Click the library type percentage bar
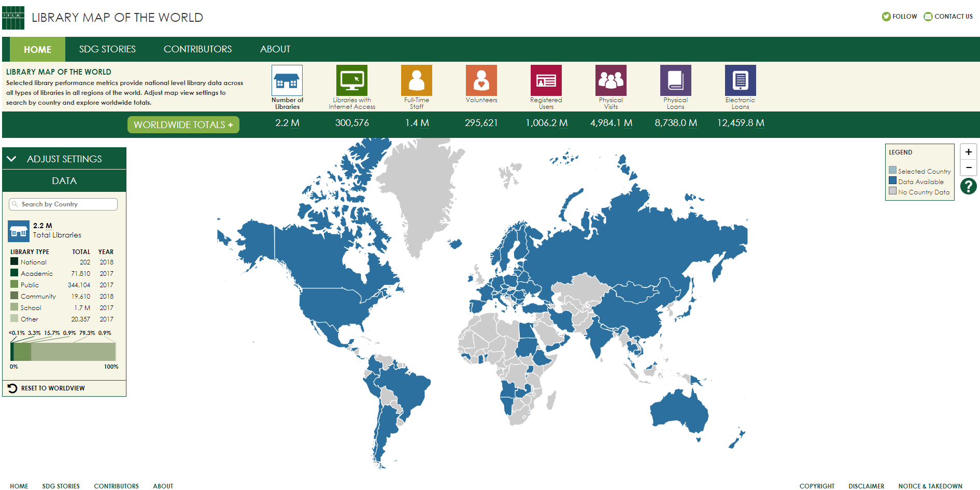This screenshot has width=980, height=490. (63, 352)
